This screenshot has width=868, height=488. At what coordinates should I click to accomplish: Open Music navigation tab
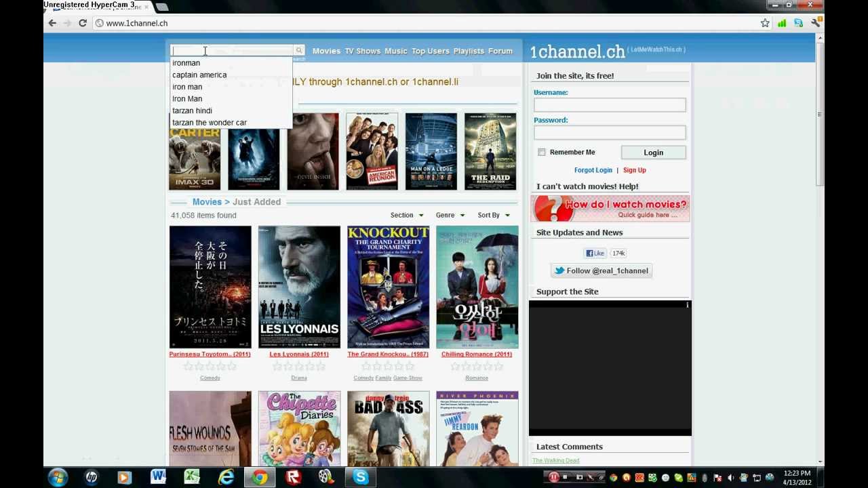[396, 51]
